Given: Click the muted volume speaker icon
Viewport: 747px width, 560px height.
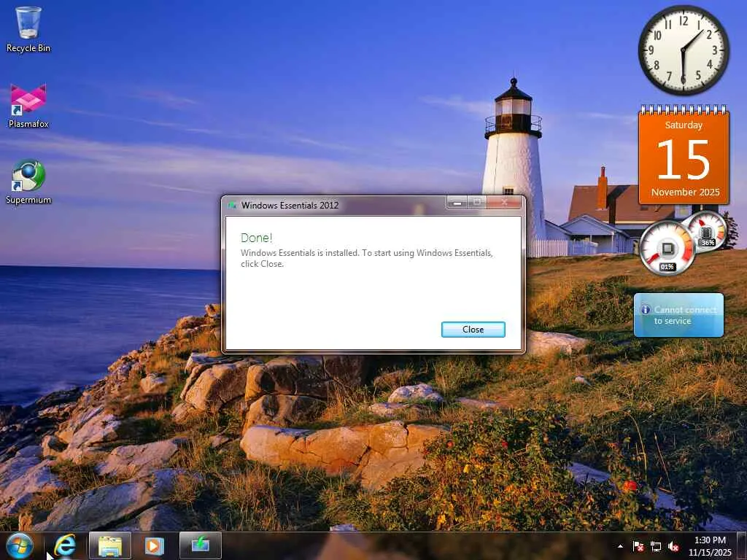Looking at the screenshot, I should tap(673, 546).
